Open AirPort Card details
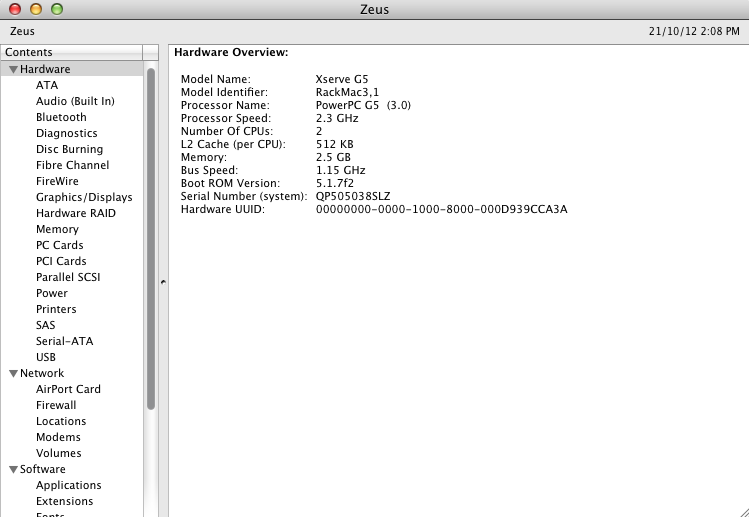749x517 pixels. tap(68, 389)
